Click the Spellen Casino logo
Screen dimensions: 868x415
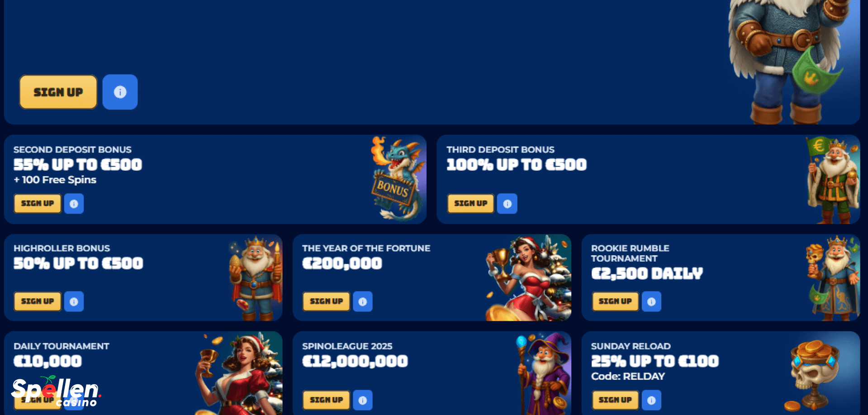coord(56,391)
